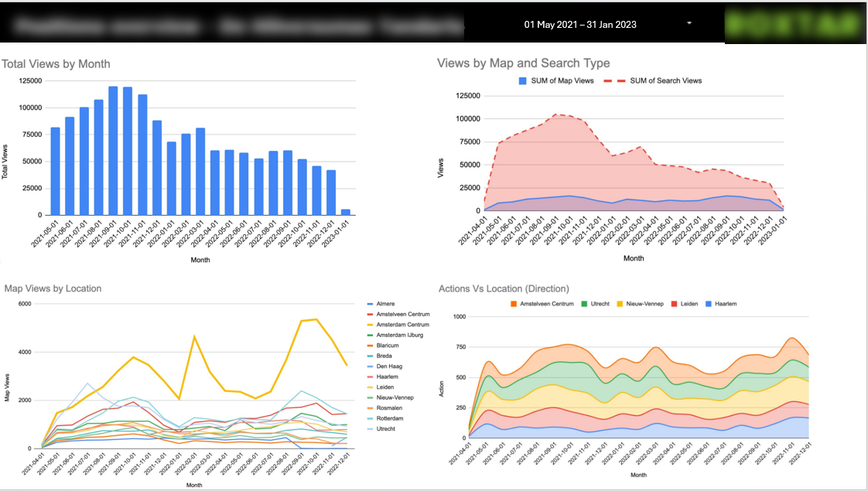Open the date range selector showing 01 May 2021
This screenshot has width=868, height=491.
point(580,24)
